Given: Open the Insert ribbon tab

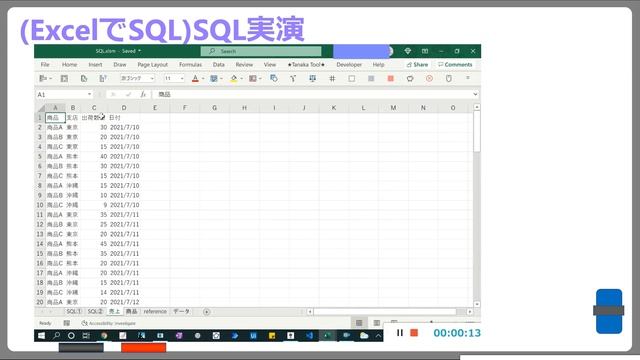Looking at the screenshot, I should 95,64.
